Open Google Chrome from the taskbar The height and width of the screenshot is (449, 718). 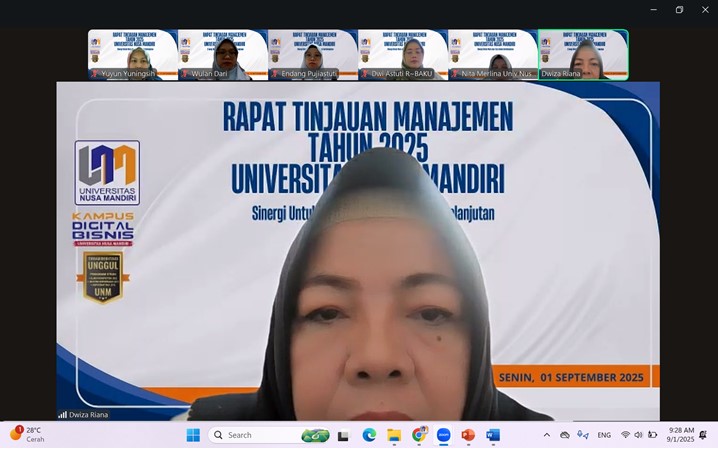coord(419,434)
